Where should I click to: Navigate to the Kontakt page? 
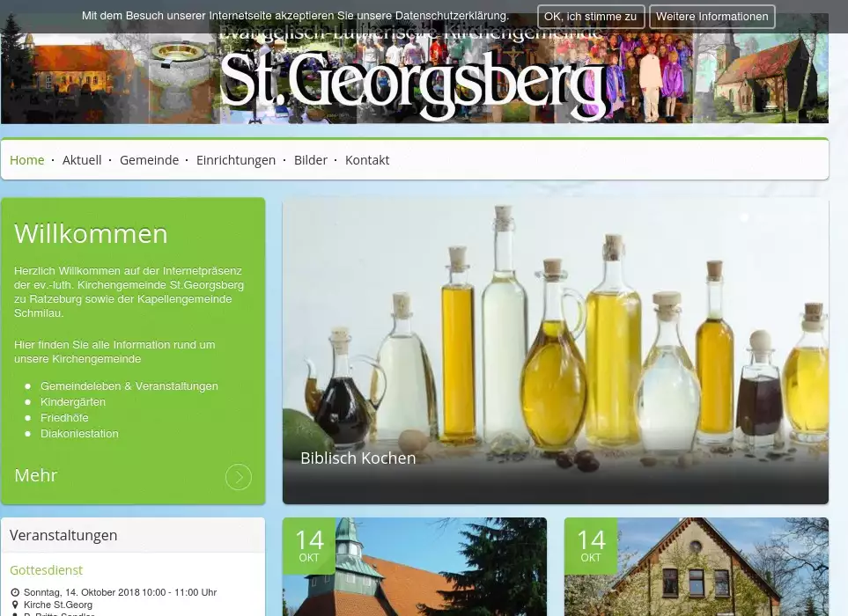(366, 160)
